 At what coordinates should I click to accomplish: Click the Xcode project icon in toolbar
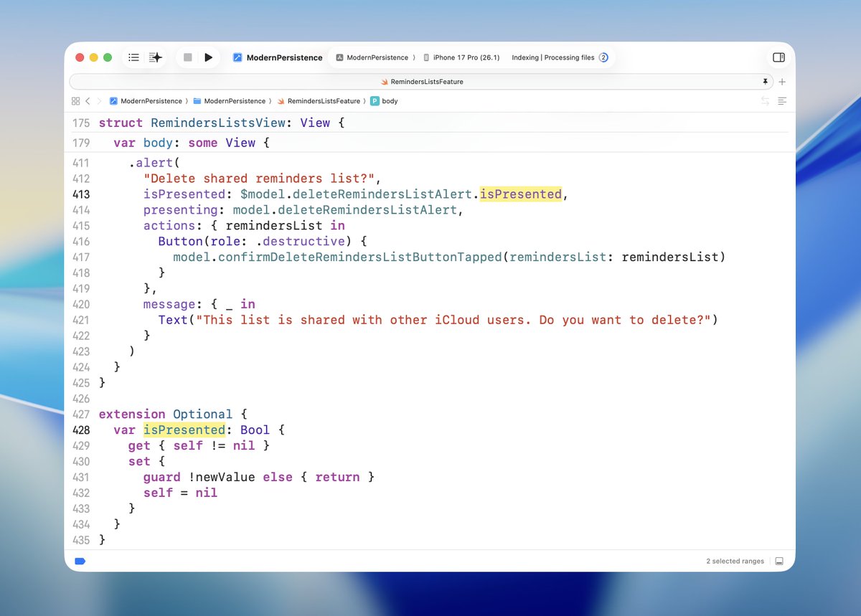(237, 57)
